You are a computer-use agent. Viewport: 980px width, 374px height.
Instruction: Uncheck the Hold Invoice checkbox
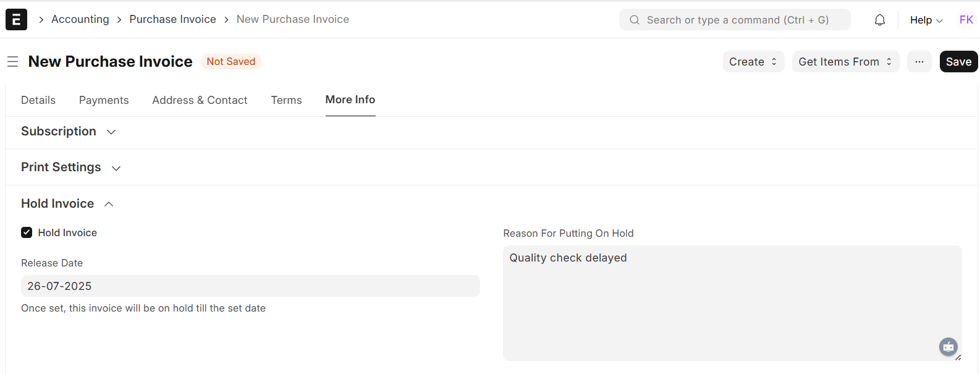pyautogui.click(x=27, y=232)
